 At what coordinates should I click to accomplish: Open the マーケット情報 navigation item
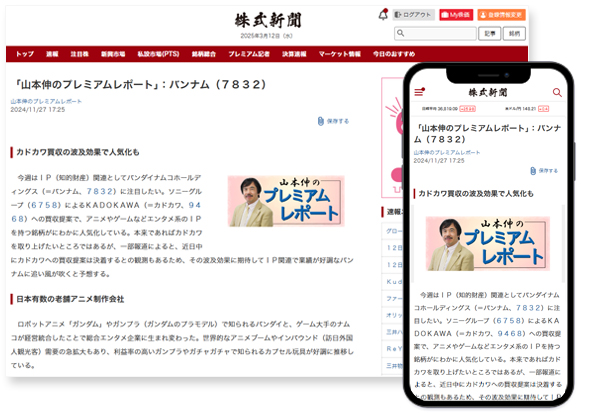[339, 54]
